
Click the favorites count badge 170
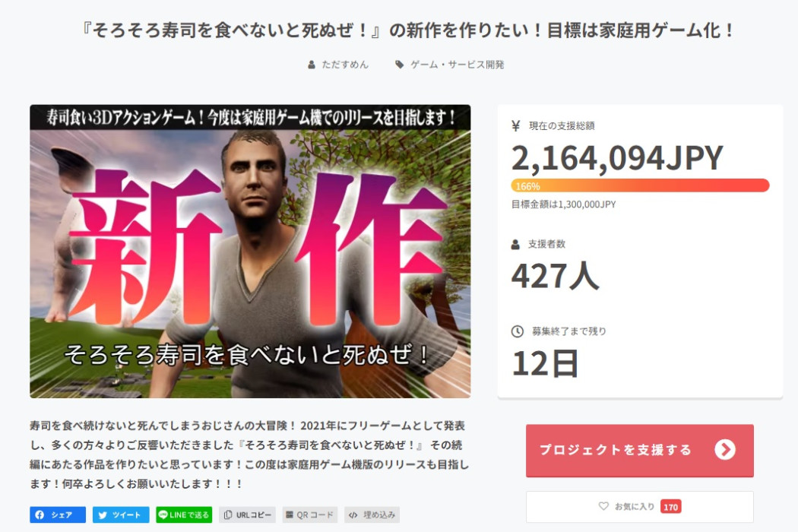[670, 507]
